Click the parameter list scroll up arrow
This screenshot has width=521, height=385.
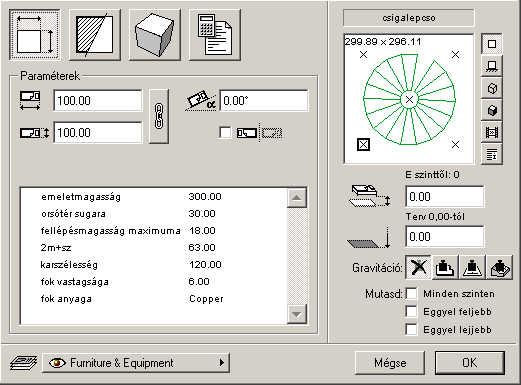point(297,198)
